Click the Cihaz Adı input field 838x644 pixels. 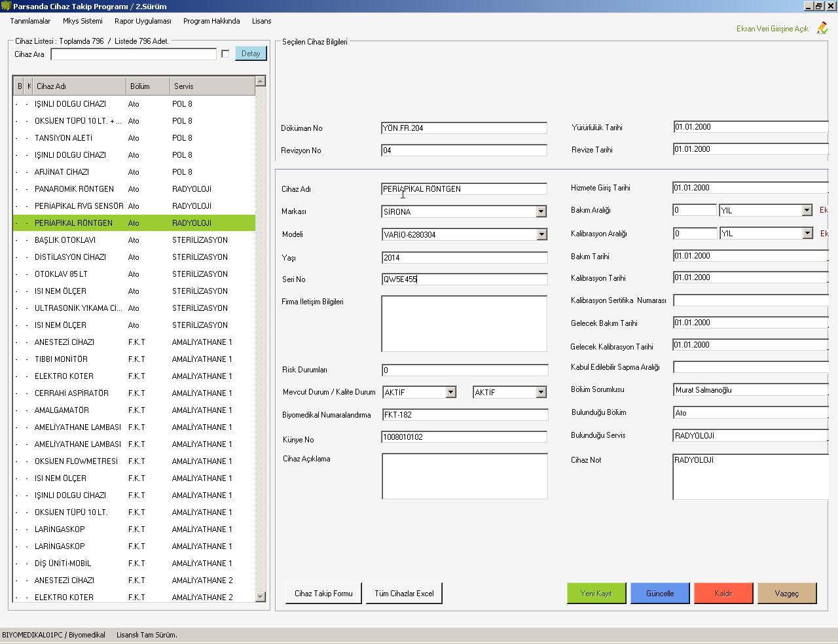(464, 189)
